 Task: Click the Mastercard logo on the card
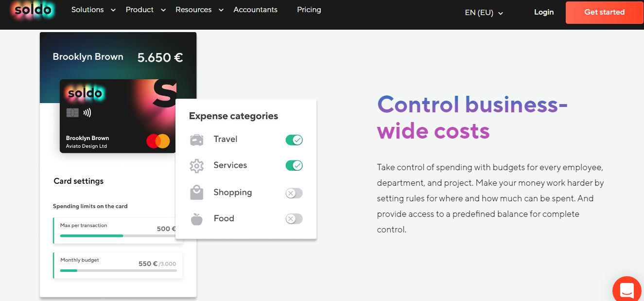158,141
